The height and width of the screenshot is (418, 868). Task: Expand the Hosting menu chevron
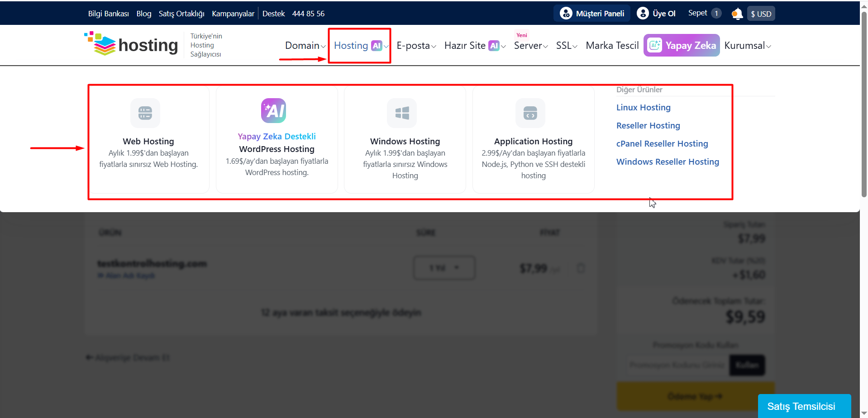(386, 47)
